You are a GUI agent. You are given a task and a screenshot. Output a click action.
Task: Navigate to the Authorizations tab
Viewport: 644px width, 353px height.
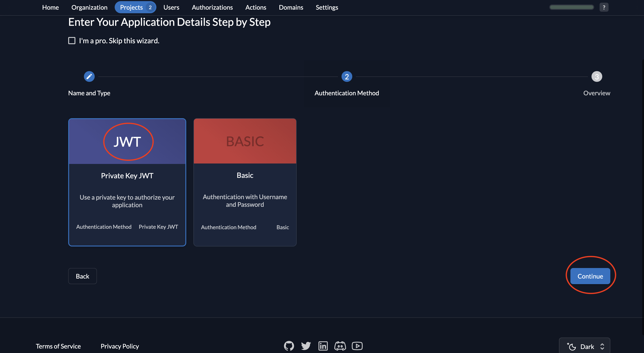coord(212,7)
